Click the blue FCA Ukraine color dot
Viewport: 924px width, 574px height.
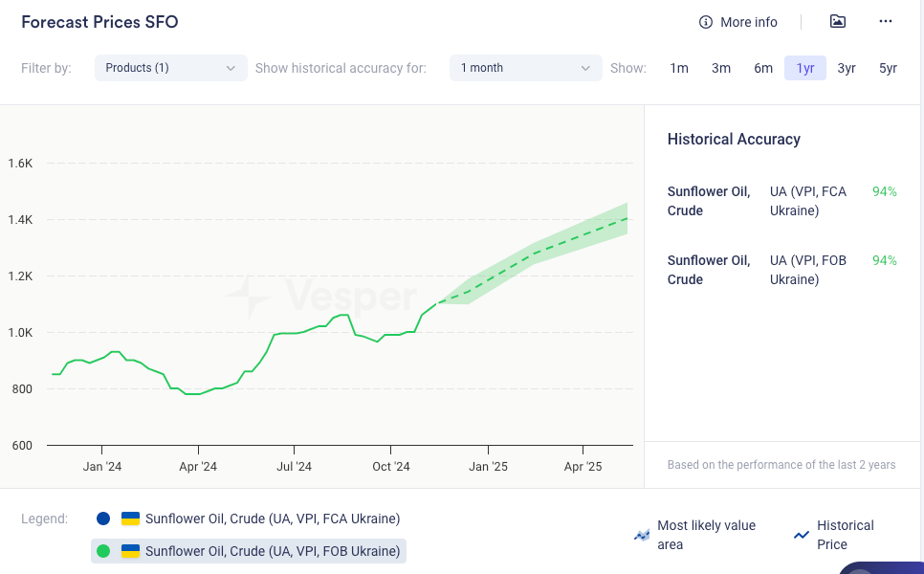(x=103, y=519)
